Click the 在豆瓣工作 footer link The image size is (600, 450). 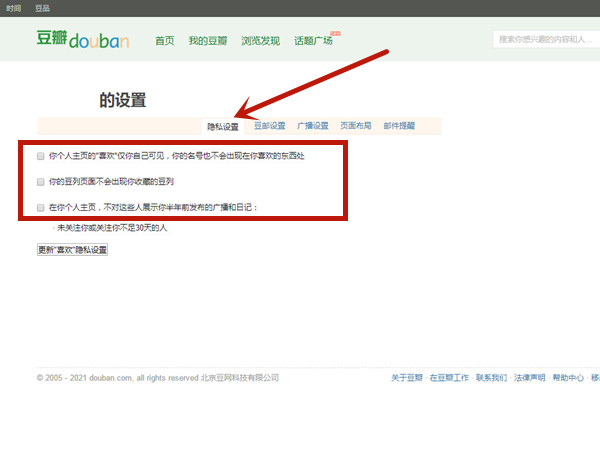point(449,378)
